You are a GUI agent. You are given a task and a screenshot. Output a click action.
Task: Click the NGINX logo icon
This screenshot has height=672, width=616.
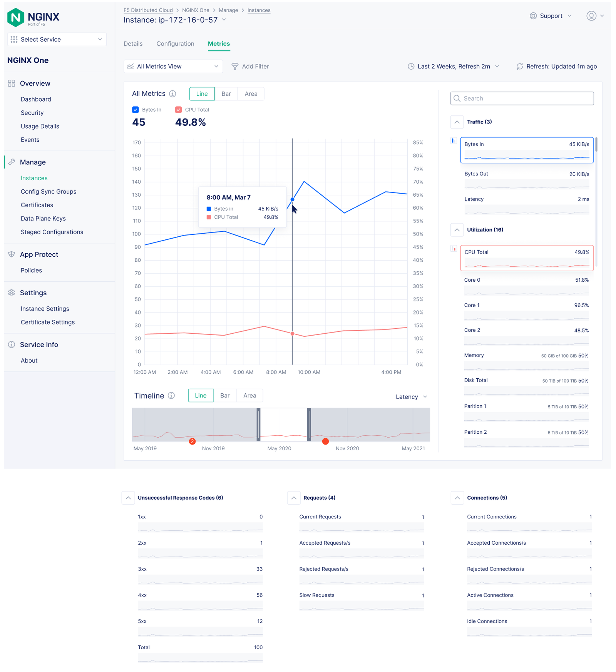16,17
